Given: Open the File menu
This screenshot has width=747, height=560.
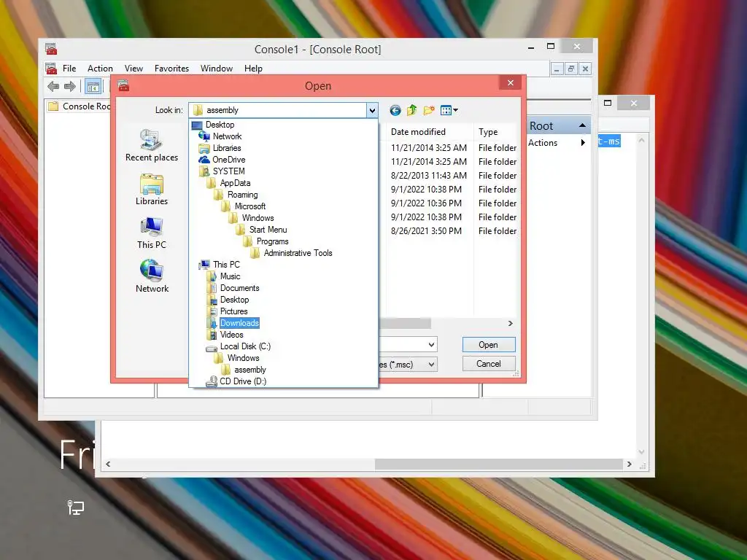Looking at the screenshot, I should 69,69.
